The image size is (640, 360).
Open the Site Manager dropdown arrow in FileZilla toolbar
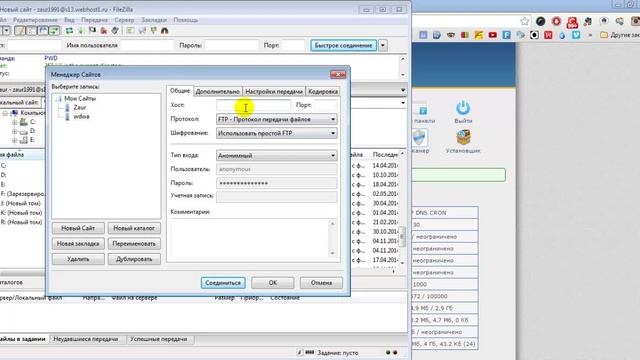coord(7,31)
